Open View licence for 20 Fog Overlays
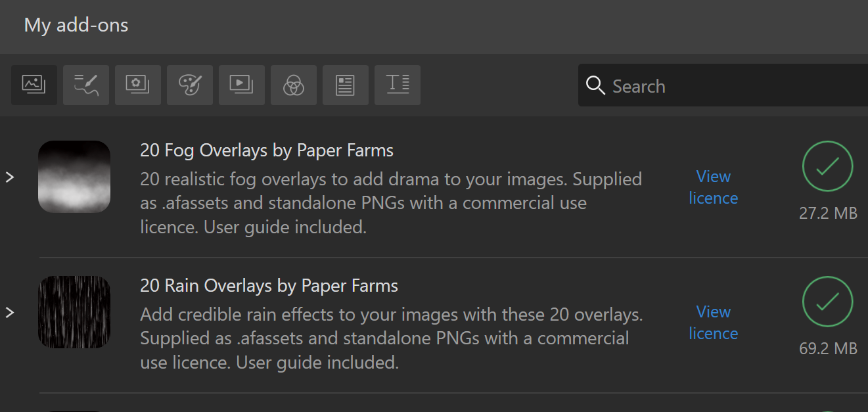This screenshot has width=868, height=412. point(713,187)
